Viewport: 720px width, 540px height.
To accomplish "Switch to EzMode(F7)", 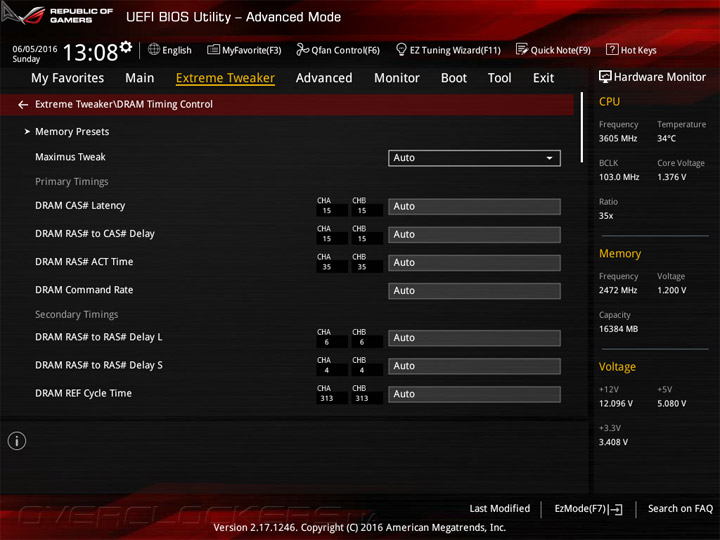I will [588, 509].
